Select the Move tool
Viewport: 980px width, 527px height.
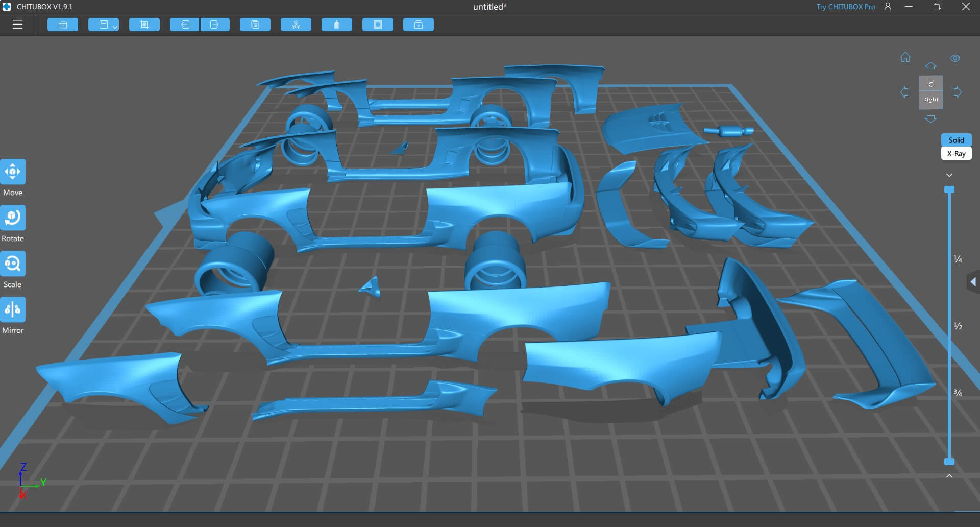coord(13,172)
